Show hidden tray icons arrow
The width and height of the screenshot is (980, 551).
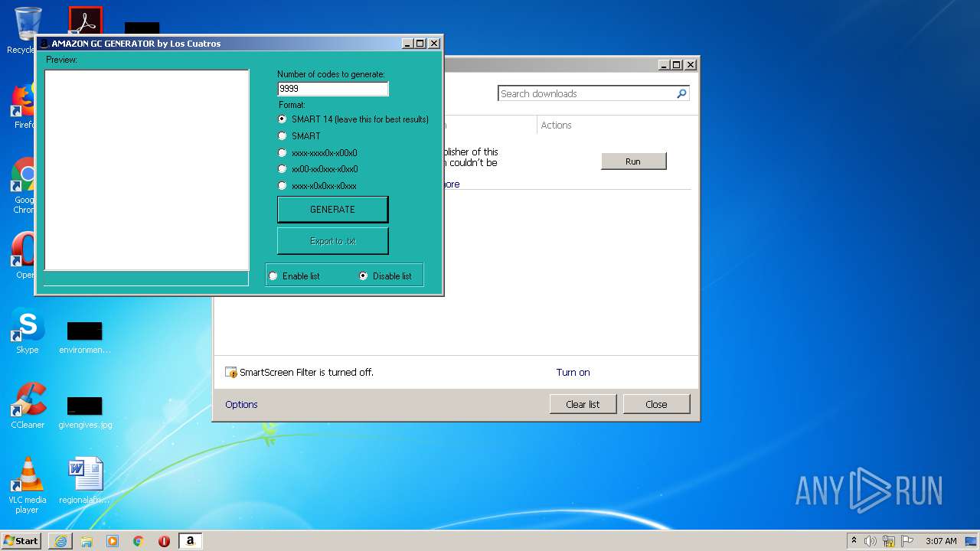click(854, 540)
